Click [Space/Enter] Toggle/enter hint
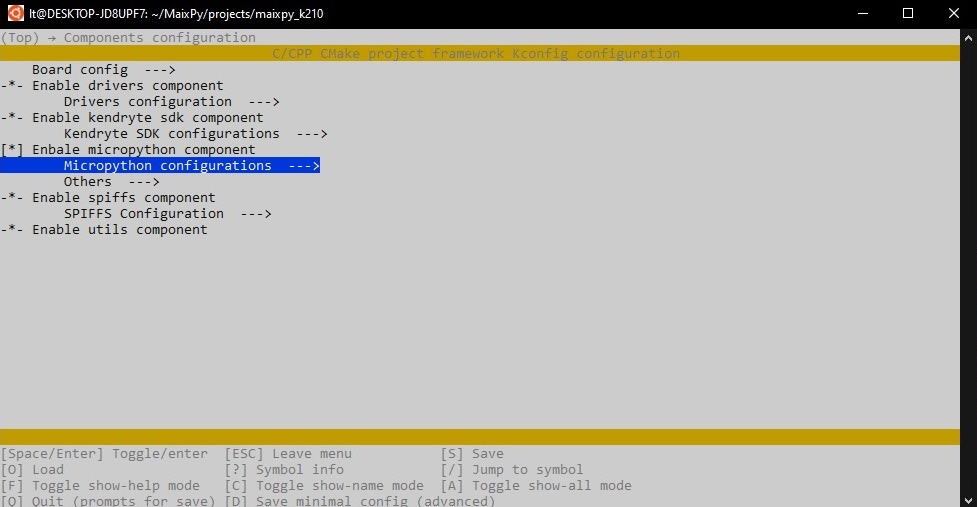The image size is (977, 507). click(105, 453)
